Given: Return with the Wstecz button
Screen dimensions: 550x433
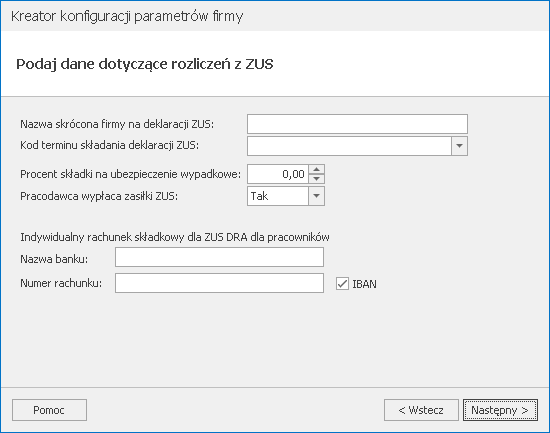Looking at the screenshot, I should coord(421,410).
